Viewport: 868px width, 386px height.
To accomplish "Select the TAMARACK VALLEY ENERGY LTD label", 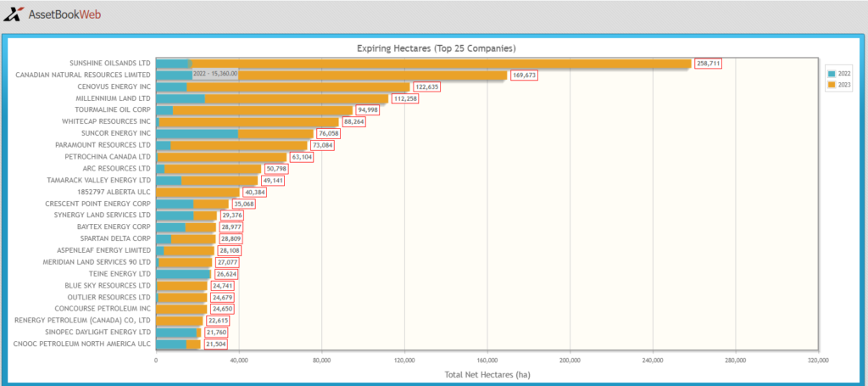I will 98,180.
